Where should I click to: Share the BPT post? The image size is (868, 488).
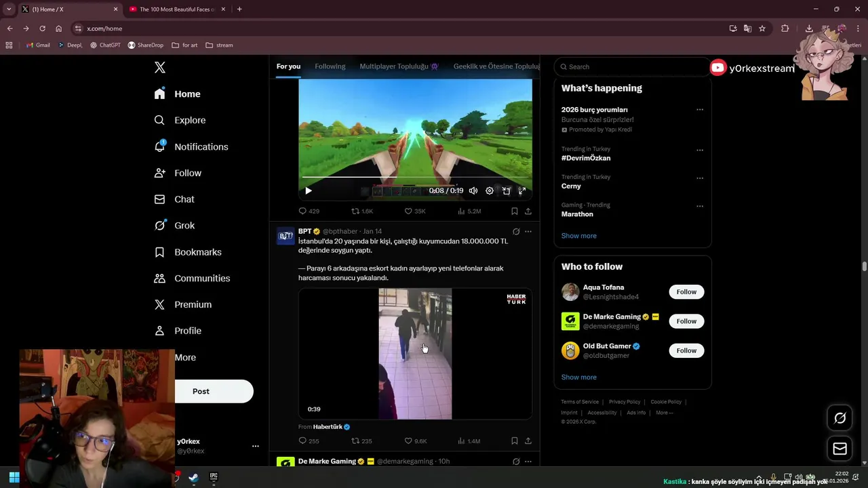528,441
